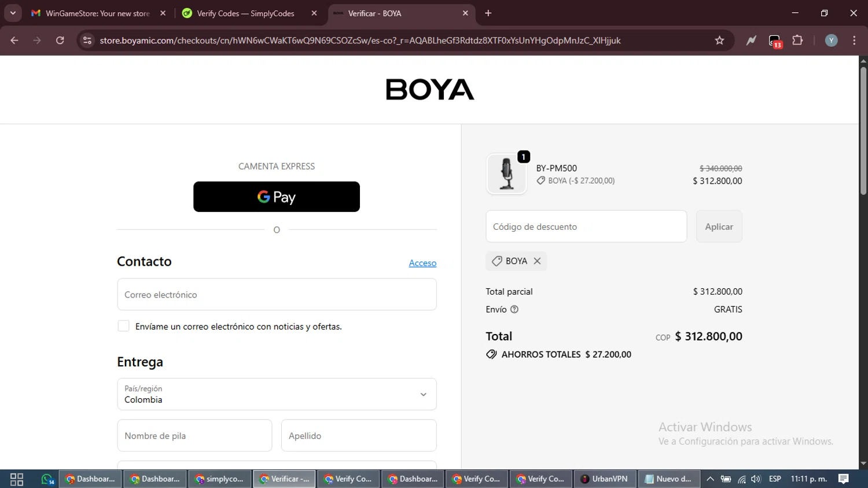868x488 pixels.
Task: Close the Verificar - BOYA tab
Action: [x=465, y=13]
